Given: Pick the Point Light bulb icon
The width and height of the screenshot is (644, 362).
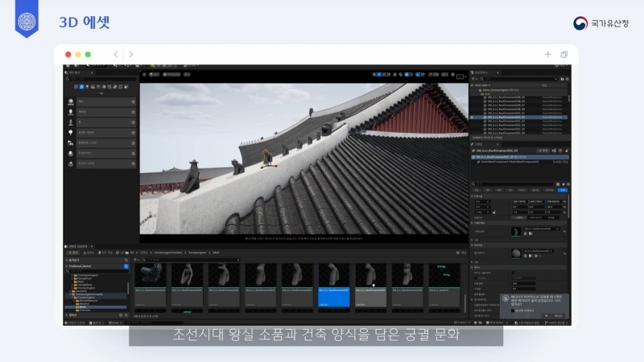Looking at the screenshot, I should 71,133.
